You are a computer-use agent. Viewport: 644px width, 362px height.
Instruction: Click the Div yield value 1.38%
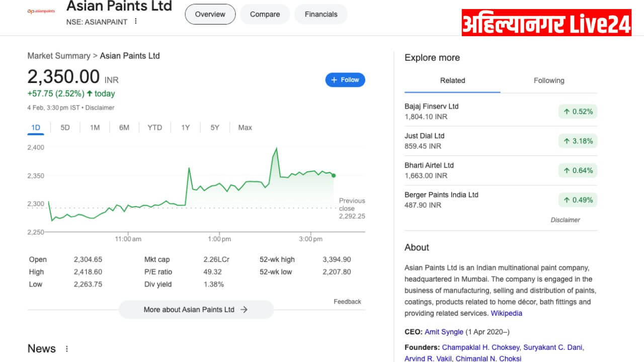click(213, 284)
